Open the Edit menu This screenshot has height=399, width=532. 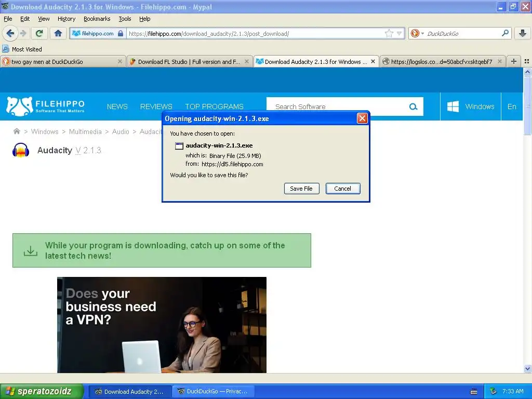(x=25, y=19)
